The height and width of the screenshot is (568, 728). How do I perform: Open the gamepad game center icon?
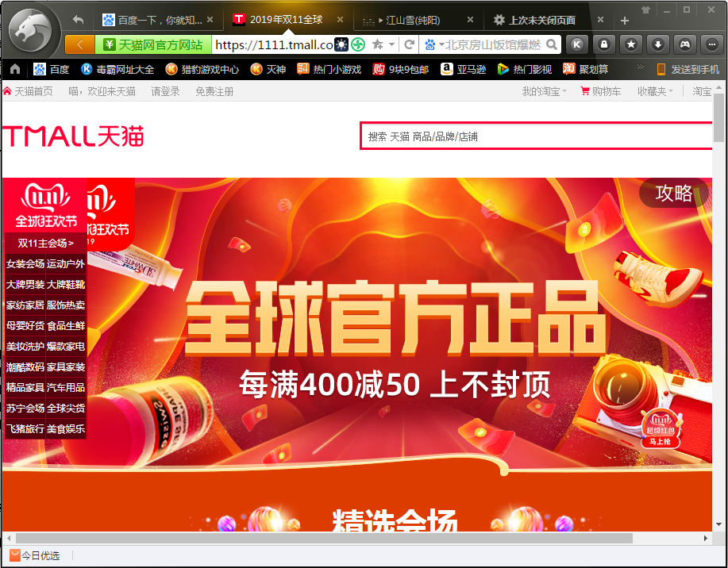point(684,44)
